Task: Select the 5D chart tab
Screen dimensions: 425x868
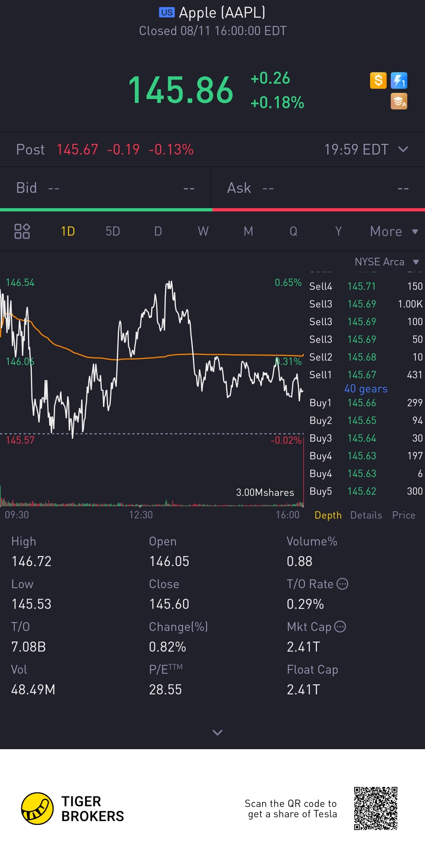Action: (x=113, y=231)
